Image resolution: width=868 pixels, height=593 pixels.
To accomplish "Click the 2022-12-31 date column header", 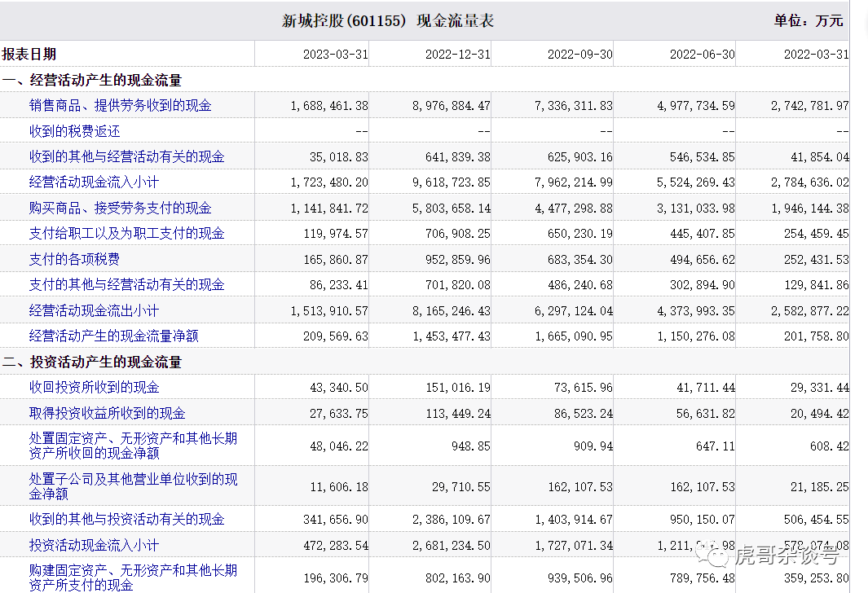I will [x=458, y=55].
